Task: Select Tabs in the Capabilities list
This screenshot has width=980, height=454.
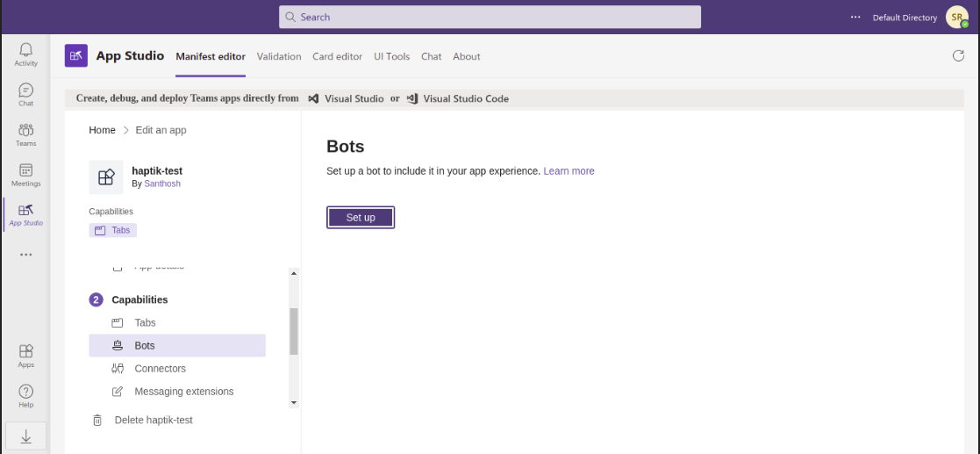Action: 177,322
